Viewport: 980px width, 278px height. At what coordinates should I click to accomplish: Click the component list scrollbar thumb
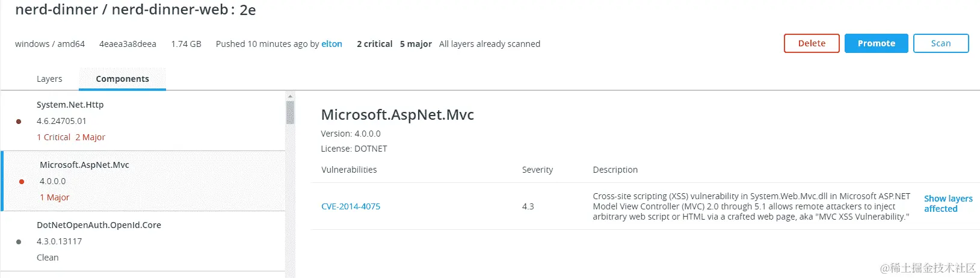click(x=290, y=113)
